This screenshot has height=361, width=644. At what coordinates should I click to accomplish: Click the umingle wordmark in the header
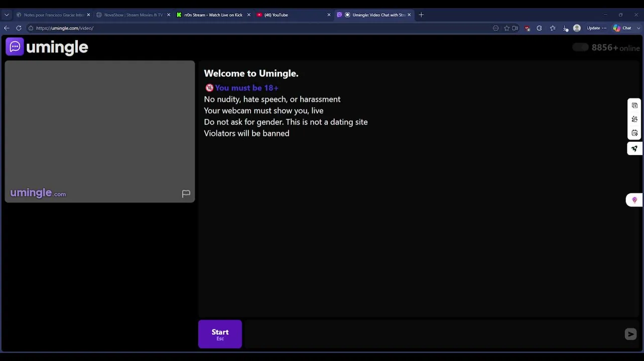[x=57, y=47]
